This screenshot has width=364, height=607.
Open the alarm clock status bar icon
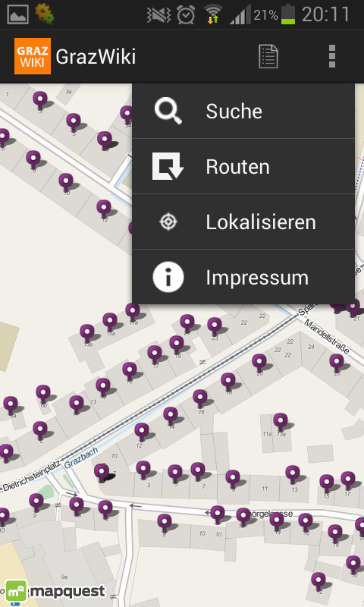(x=186, y=15)
